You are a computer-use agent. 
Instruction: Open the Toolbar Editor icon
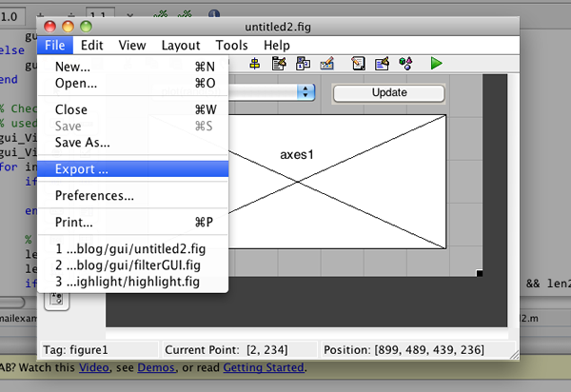tap(326, 64)
